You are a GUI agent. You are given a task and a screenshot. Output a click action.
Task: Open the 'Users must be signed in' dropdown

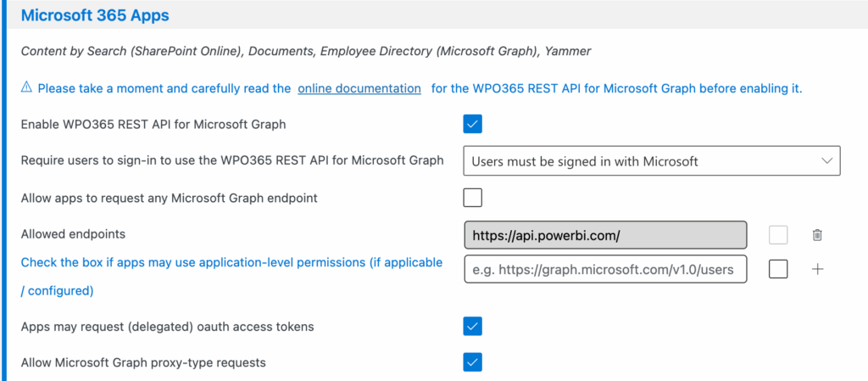pos(651,161)
